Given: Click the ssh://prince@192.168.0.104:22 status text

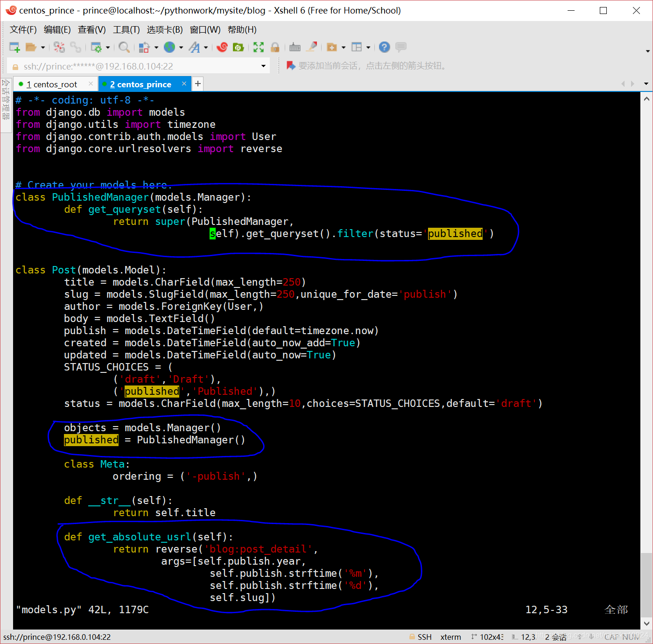Looking at the screenshot, I should point(57,637).
